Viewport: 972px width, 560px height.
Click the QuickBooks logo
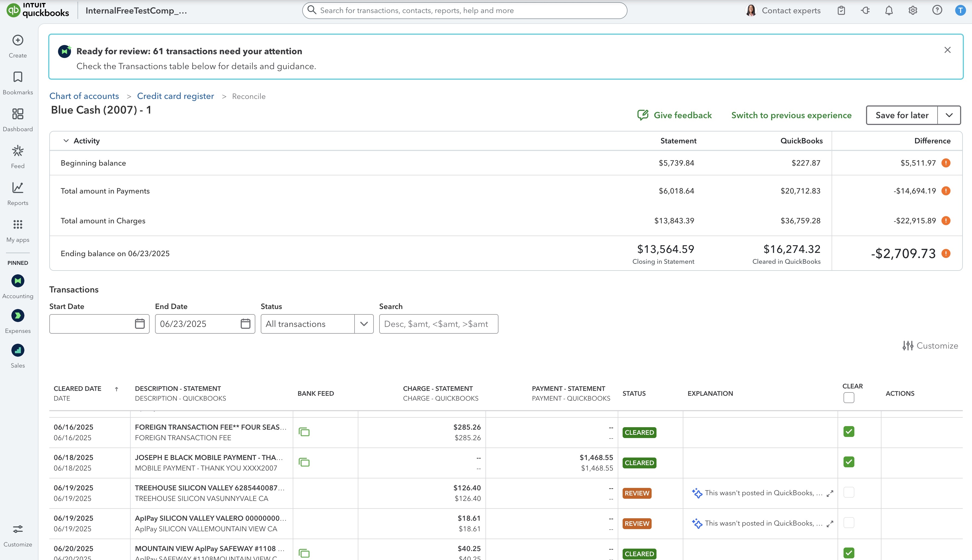pyautogui.click(x=38, y=10)
